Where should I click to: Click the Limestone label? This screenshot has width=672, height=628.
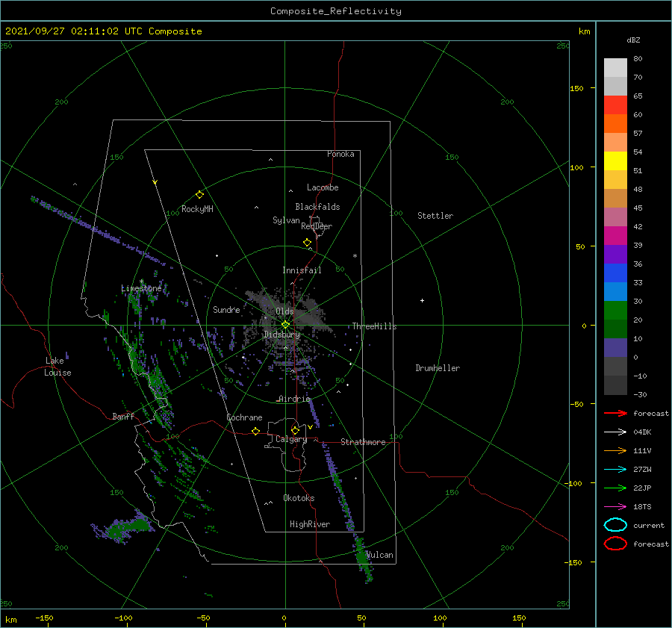click(141, 288)
